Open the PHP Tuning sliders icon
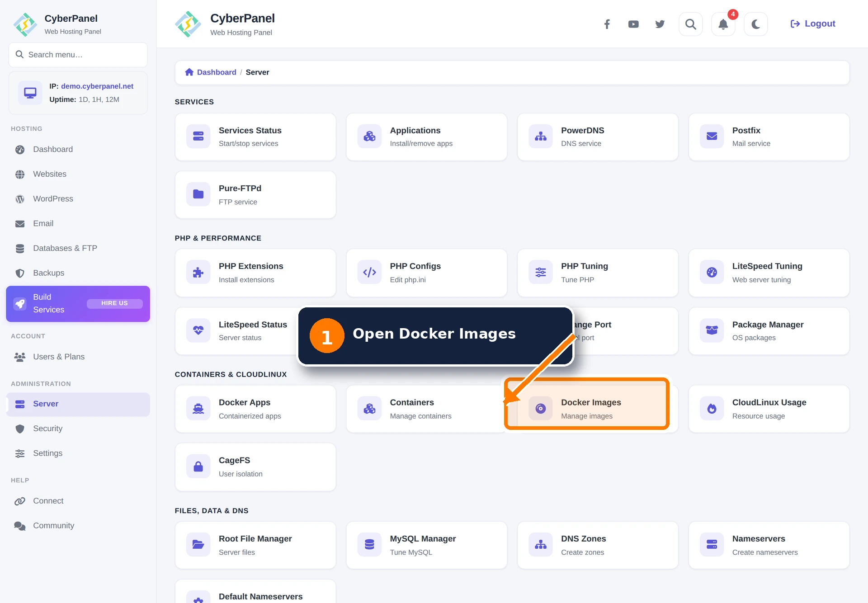 (541, 273)
